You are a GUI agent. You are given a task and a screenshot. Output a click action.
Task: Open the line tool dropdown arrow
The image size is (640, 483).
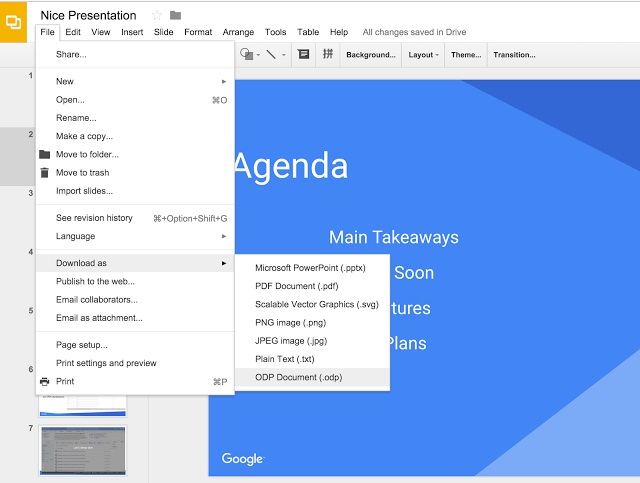pos(283,55)
